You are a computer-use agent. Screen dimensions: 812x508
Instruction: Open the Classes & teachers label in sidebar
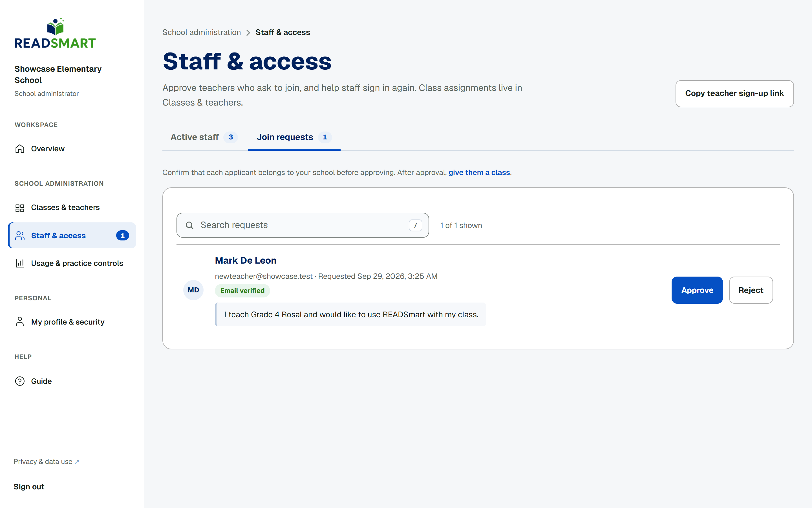(65, 207)
